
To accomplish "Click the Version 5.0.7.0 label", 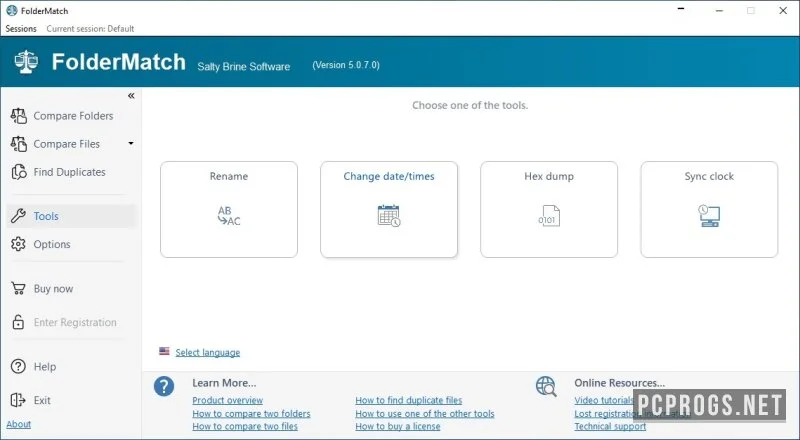I will (346, 65).
